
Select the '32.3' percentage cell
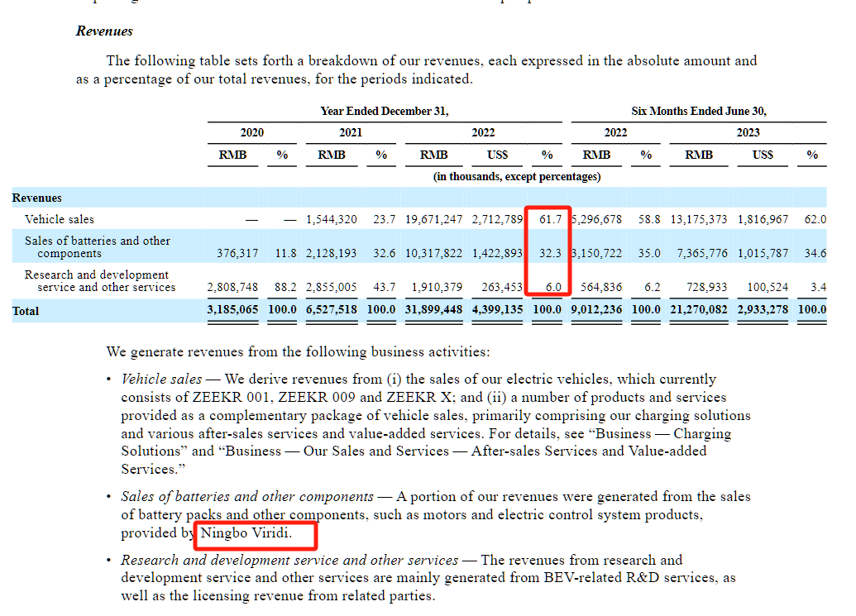coord(550,254)
